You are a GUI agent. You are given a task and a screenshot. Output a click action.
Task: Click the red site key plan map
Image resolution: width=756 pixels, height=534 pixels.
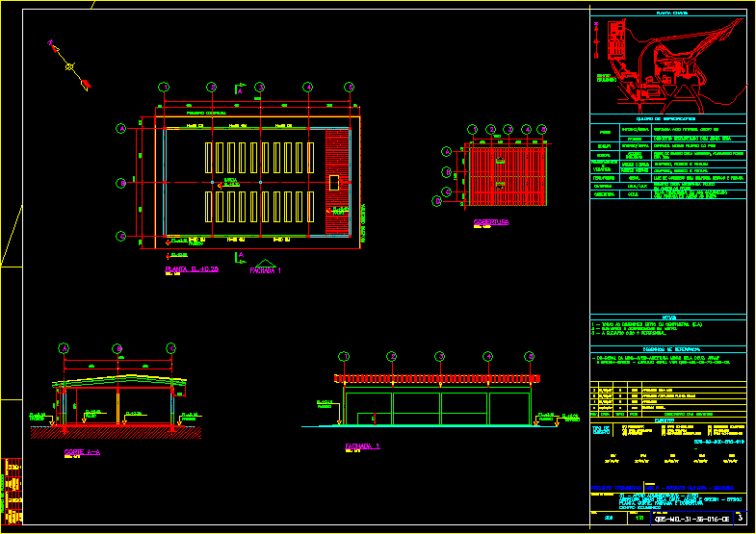[x=666, y=62]
